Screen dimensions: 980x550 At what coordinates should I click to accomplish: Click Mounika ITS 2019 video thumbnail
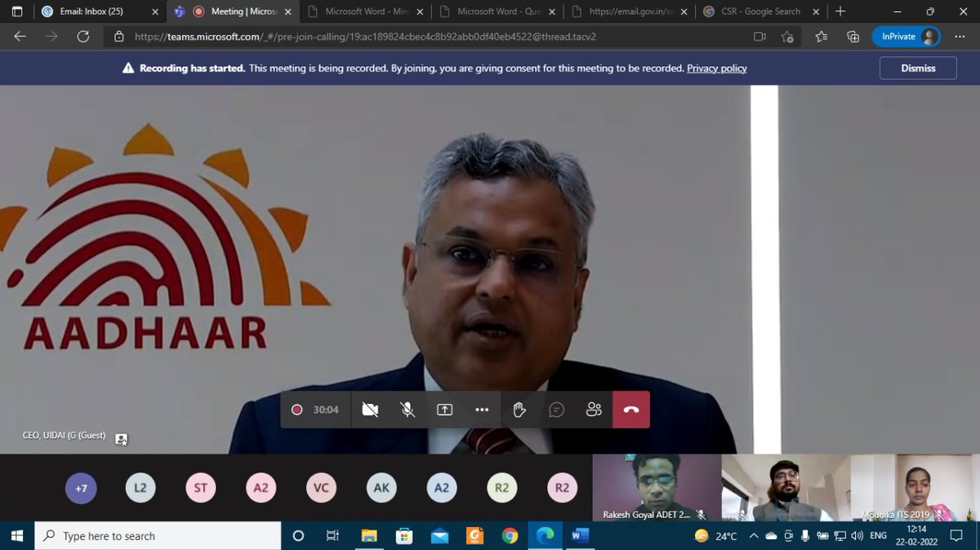[x=915, y=488]
